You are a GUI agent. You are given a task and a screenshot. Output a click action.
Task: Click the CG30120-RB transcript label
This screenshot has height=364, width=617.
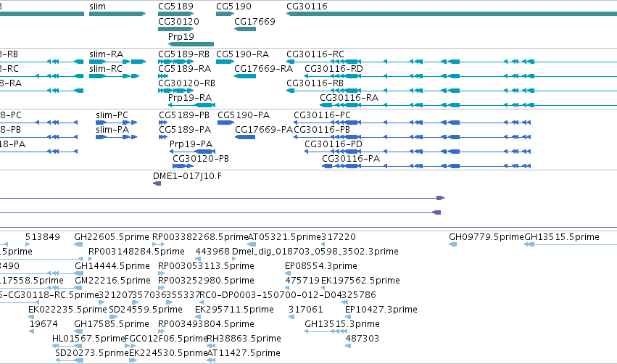[186, 83]
